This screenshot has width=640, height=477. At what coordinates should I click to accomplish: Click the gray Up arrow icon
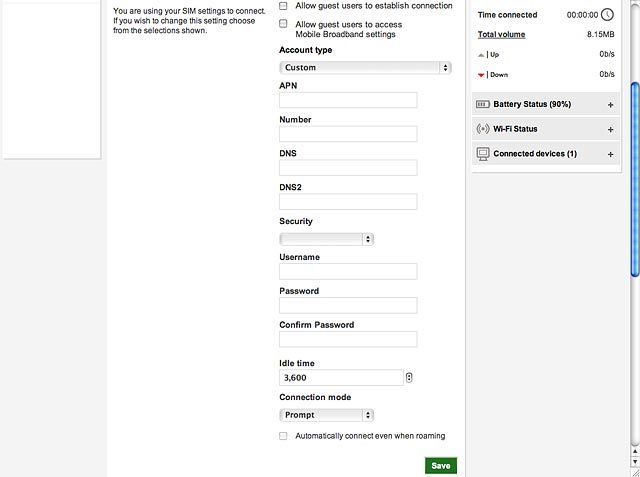click(481, 55)
